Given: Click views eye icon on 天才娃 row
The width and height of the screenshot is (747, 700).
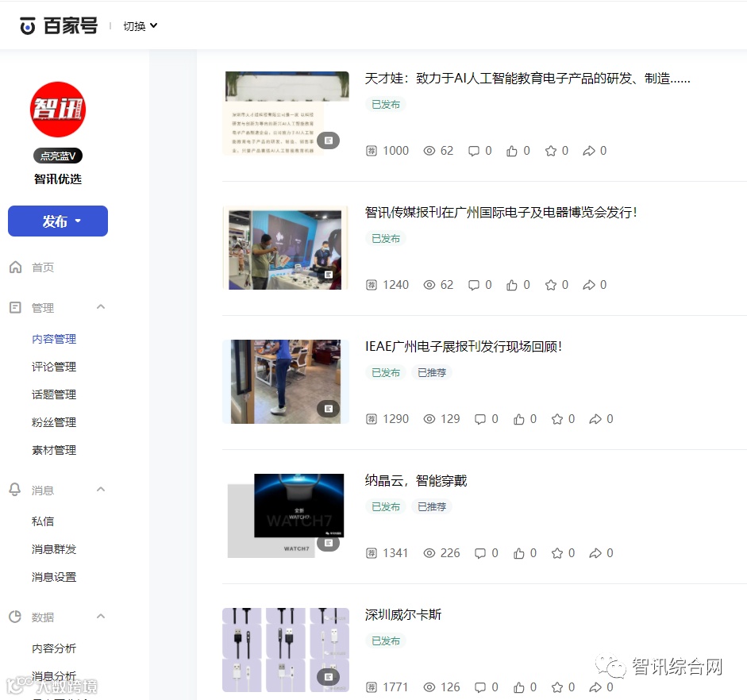Looking at the screenshot, I should pos(429,151).
